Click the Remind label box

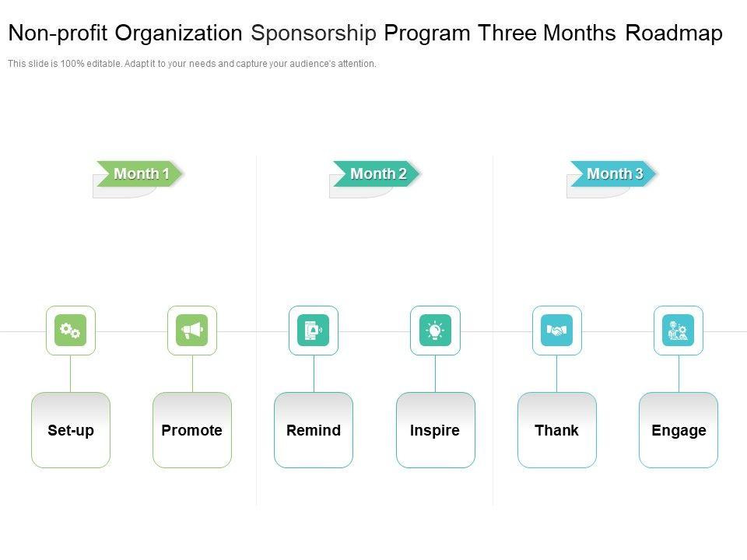tap(314, 430)
